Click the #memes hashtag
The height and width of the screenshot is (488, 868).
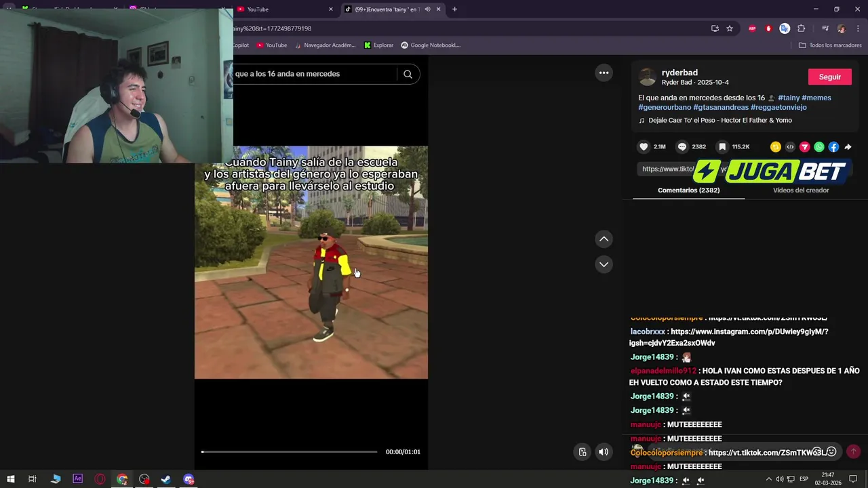point(816,98)
